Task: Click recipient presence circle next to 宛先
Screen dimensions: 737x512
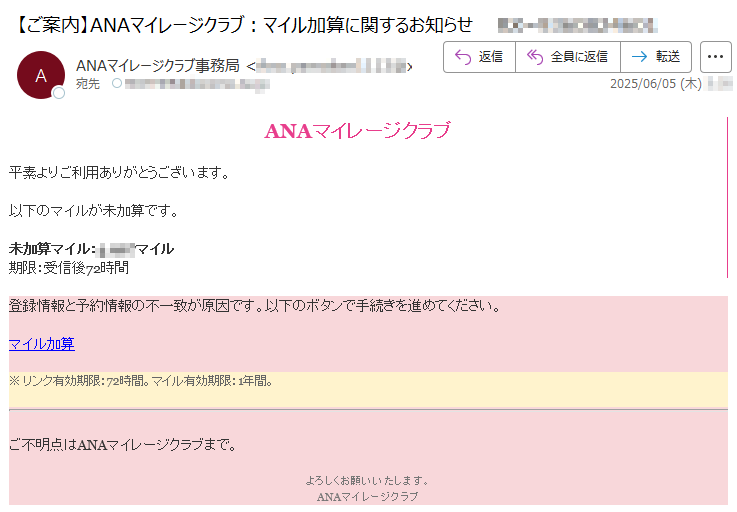Action: coord(117,84)
